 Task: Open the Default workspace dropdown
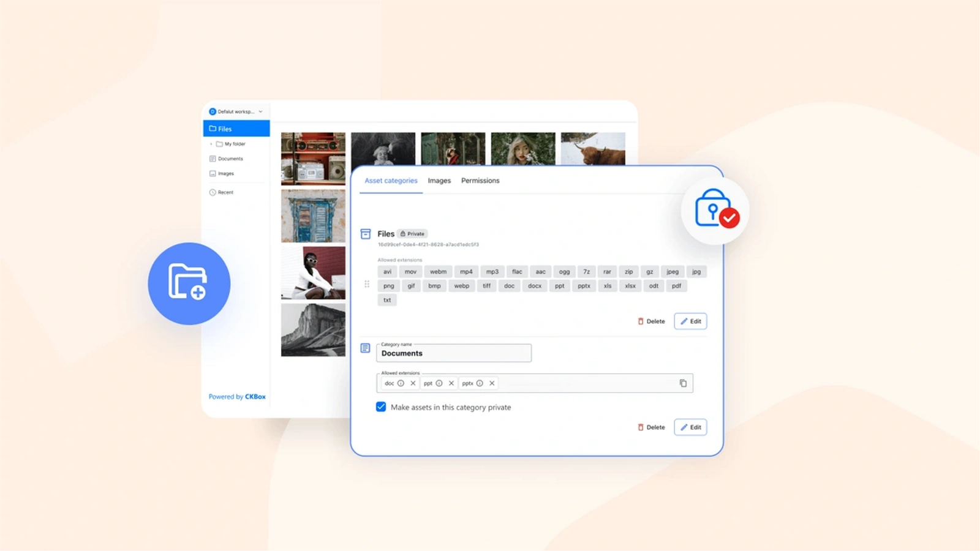pos(236,111)
